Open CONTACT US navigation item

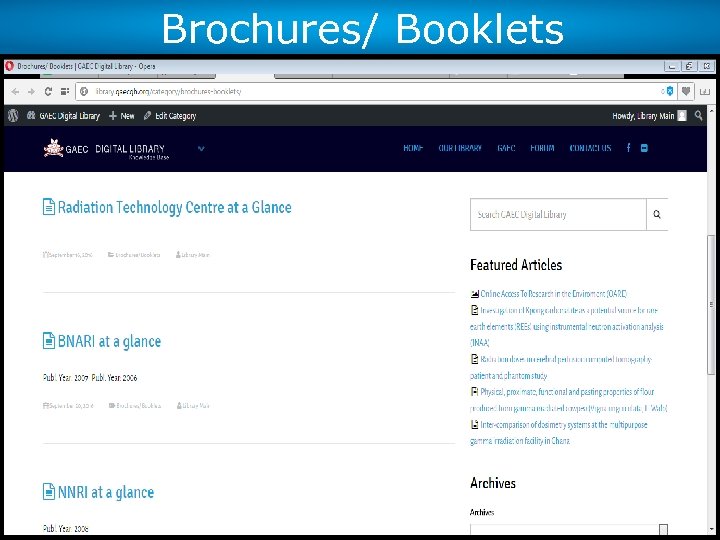pos(590,148)
